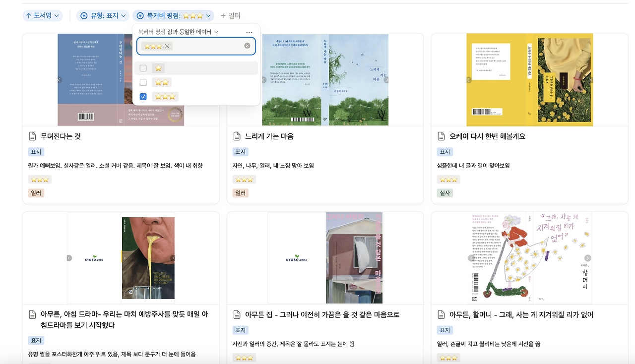Click the previous arrow on 무뎌진다는 것 cover
Screen dimensions: 635x364
[x=59, y=79]
